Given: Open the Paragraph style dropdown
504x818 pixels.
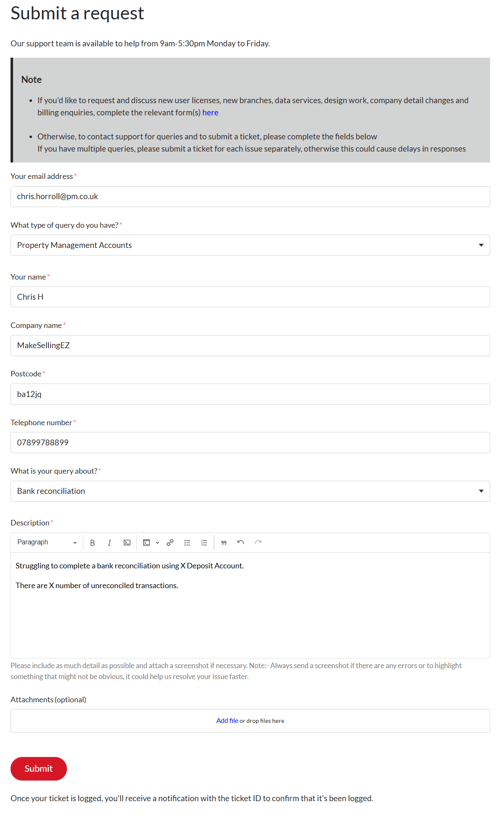Looking at the screenshot, I should (x=46, y=542).
